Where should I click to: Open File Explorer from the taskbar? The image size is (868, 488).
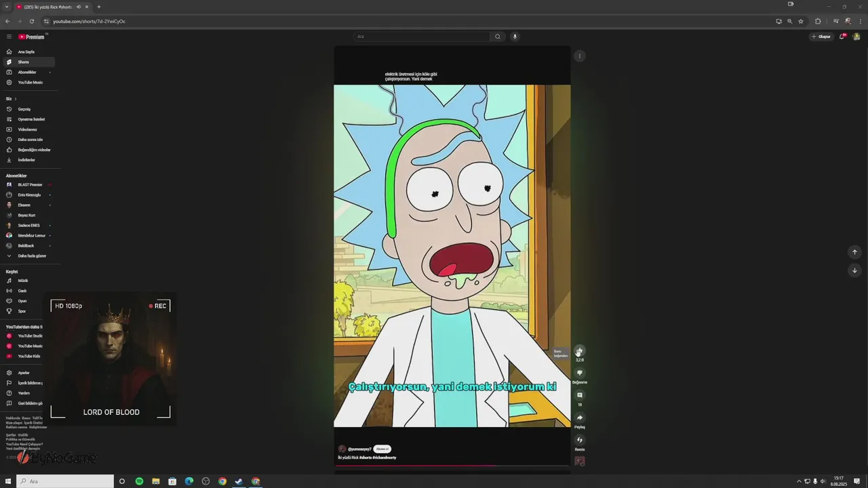(x=156, y=481)
